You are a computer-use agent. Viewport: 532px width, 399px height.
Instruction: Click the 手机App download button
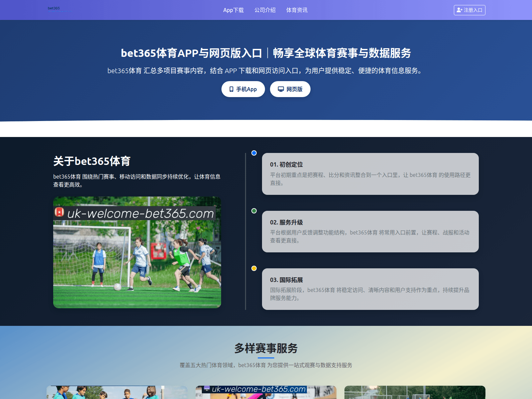[243, 89]
